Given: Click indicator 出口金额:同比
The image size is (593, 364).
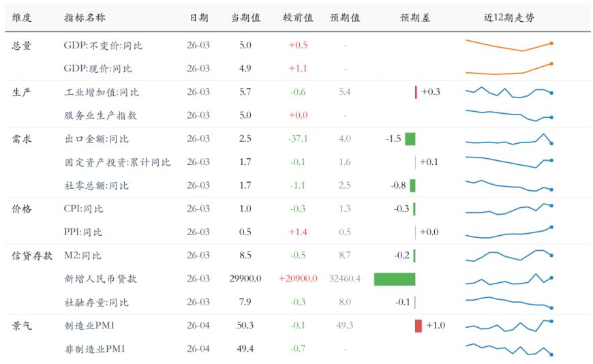Looking at the screenshot, I should pos(97,139).
